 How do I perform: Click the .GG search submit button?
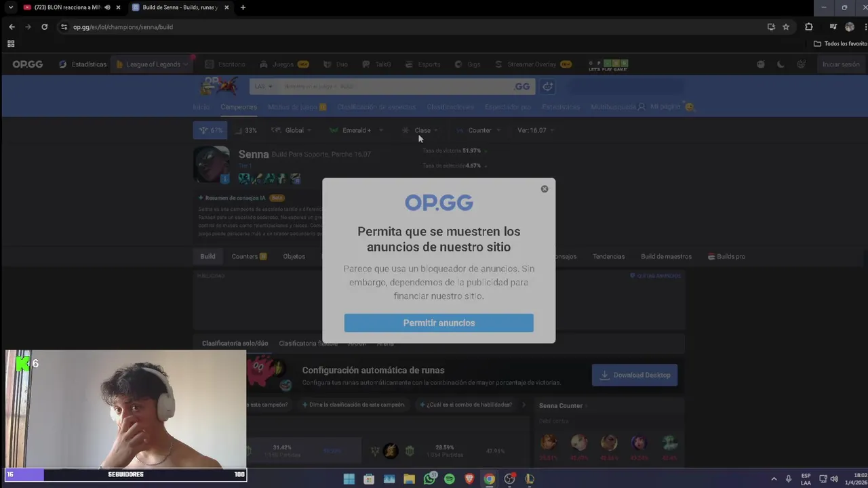click(x=522, y=87)
